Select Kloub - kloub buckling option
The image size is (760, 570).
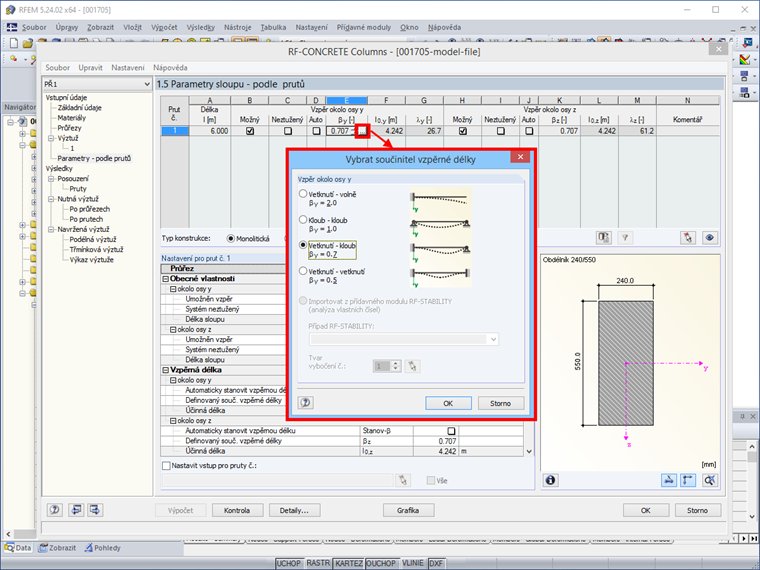(x=303, y=220)
